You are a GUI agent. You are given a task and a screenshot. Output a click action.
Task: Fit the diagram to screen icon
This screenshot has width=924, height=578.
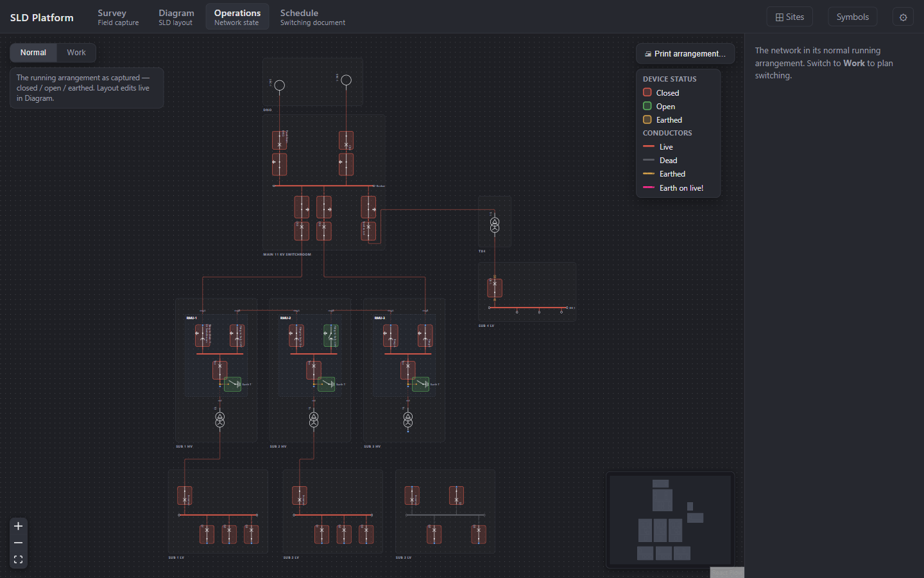click(x=18, y=559)
